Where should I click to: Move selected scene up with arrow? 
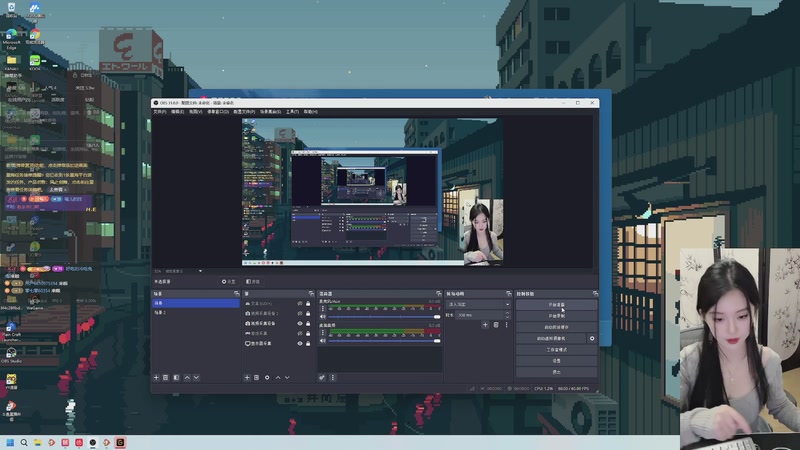[187, 378]
